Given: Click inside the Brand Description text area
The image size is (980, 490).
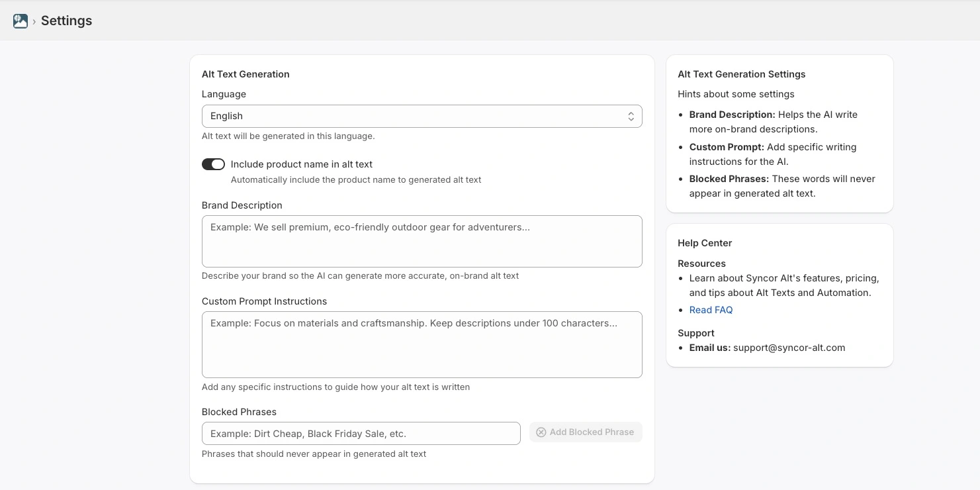Looking at the screenshot, I should coord(422,241).
